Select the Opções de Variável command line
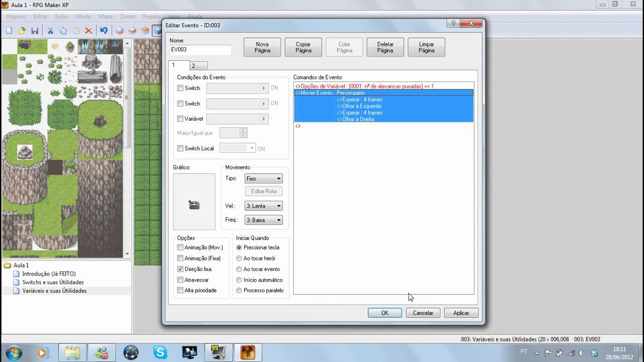Image resolution: width=644 pixels, height=362 pixels. pyautogui.click(x=384, y=86)
